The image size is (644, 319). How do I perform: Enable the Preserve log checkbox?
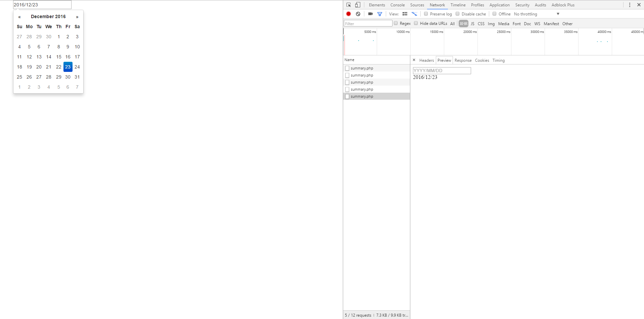click(426, 14)
